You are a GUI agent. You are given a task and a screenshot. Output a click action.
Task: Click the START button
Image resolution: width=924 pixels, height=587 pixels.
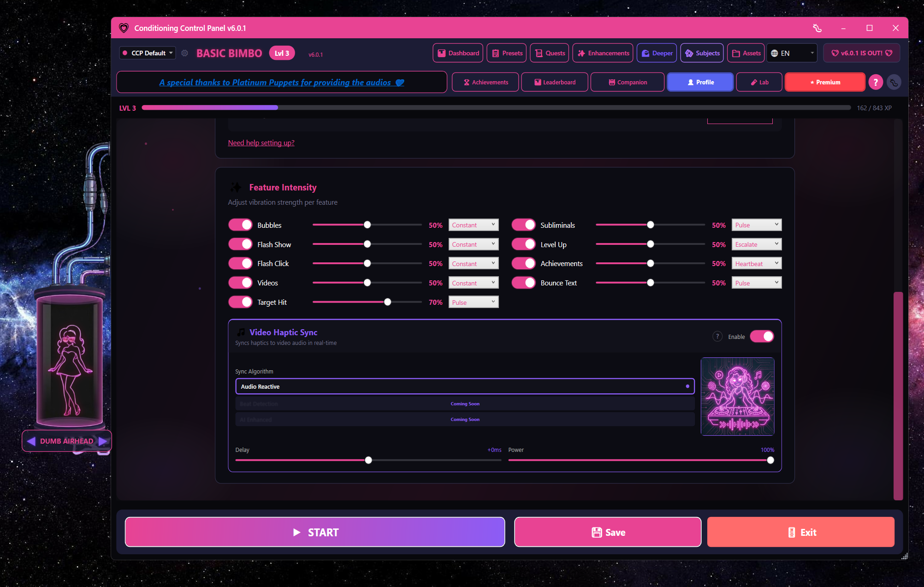[x=315, y=532]
